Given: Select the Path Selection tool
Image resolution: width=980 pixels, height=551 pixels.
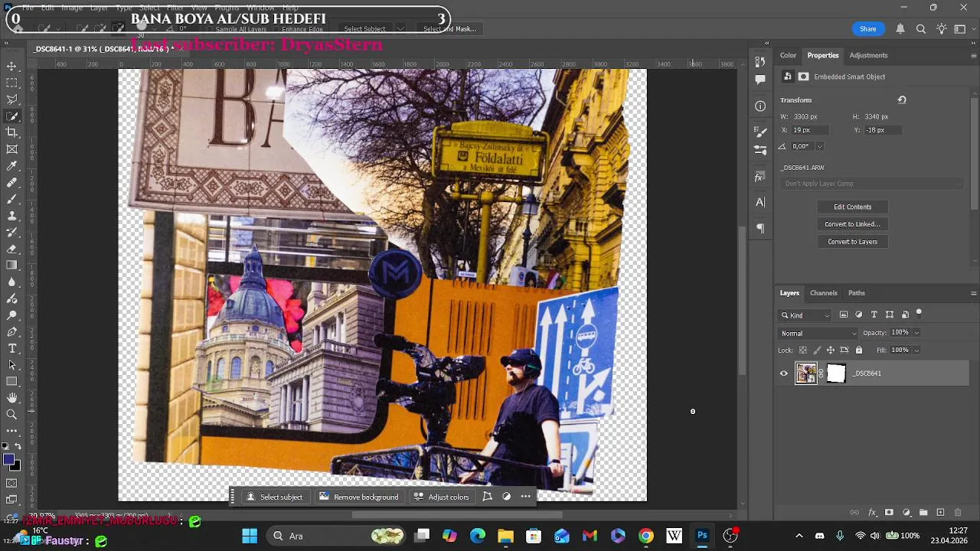Looking at the screenshot, I should [x=11, y=365].
